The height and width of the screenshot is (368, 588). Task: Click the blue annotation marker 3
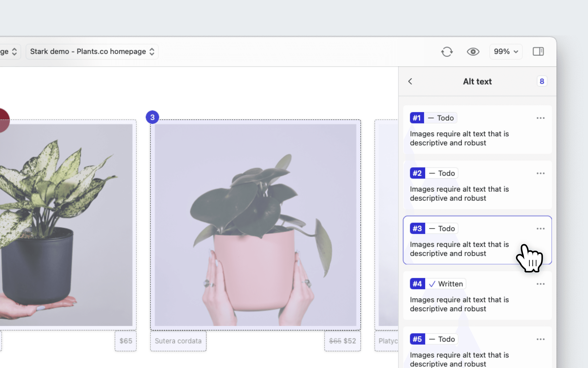pos(152,117)
